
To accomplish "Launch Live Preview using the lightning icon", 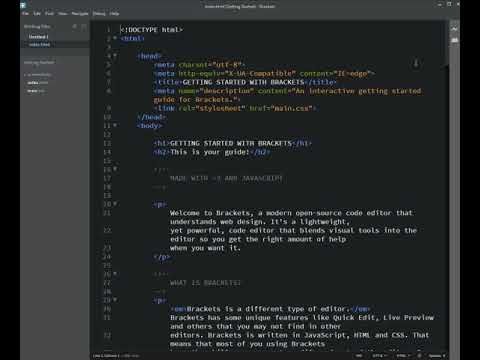I will [454, 29].
